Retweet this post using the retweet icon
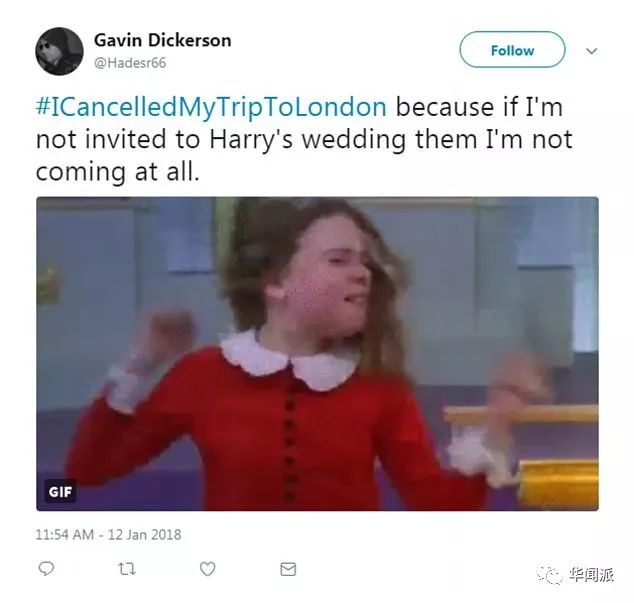634x603 pixels. [127, 569]
